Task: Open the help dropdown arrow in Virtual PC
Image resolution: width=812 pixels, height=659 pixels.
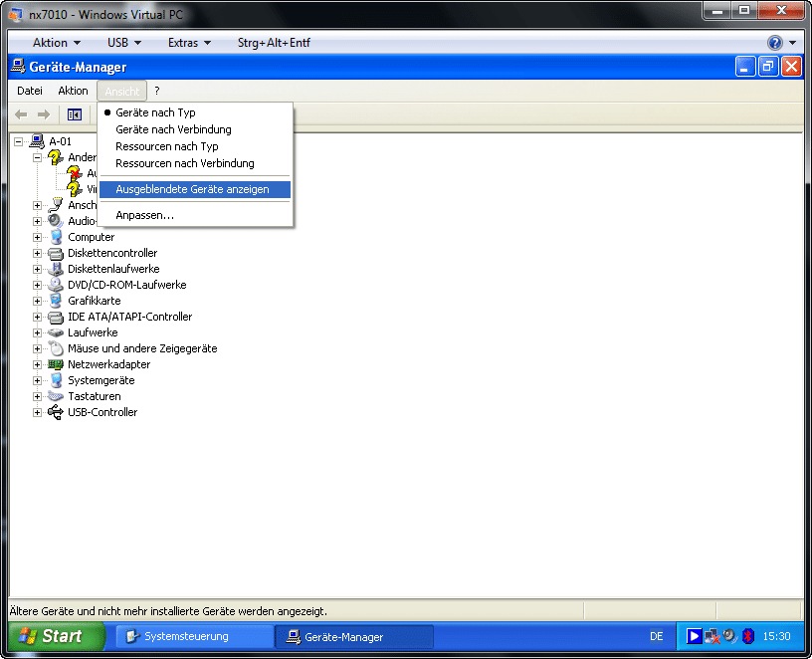Action: coord(792,43)
